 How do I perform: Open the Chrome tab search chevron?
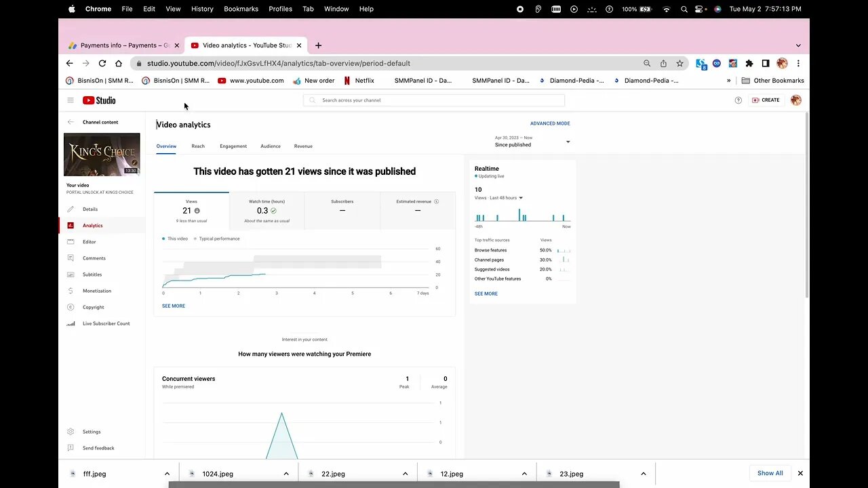pyautogui.click(x=798, y=45)
